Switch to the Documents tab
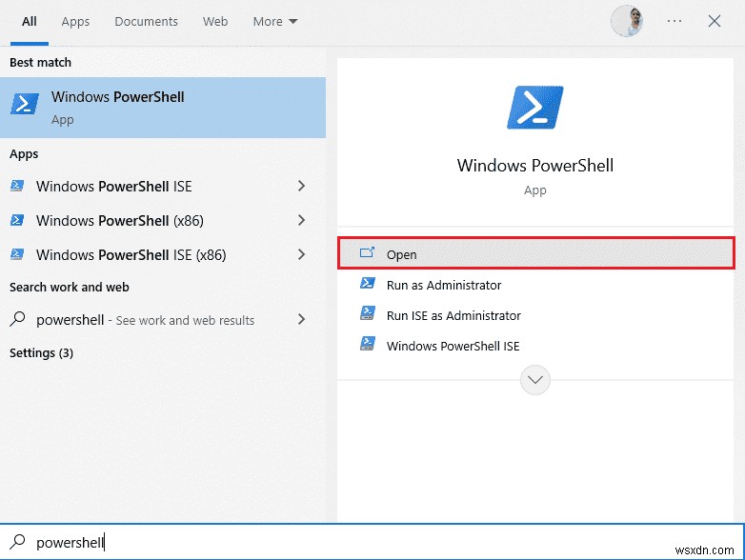Image resolution: width=745 pixels, height=560 pixels. tap(147, 21)
